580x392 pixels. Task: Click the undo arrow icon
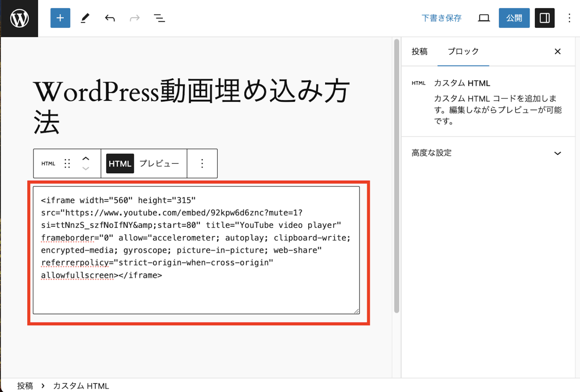(x=110, y=18)
